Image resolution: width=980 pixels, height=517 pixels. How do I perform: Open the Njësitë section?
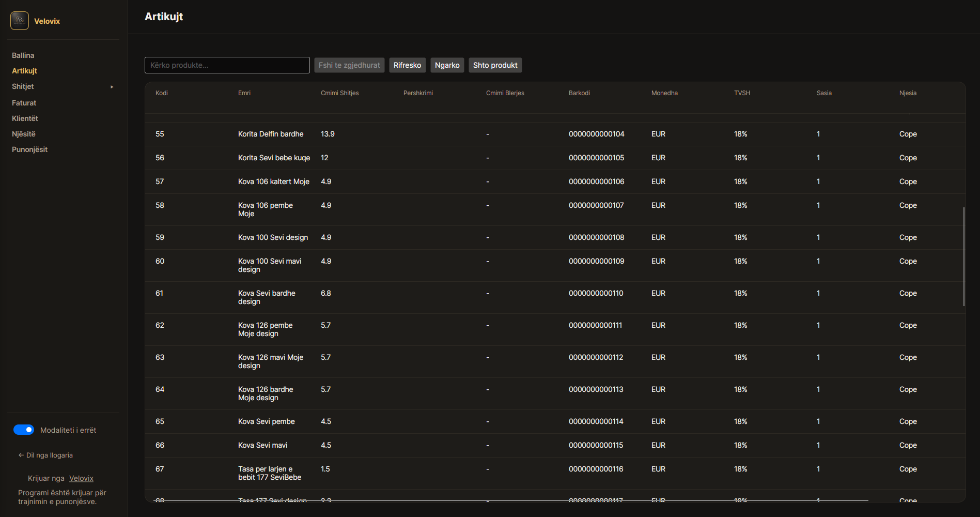point(24,134)
